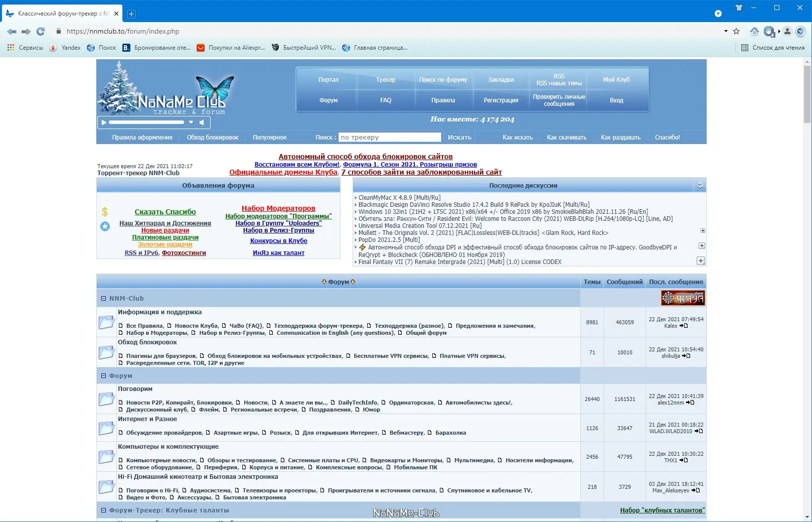
Task: Collapse the NNM-Club forum section
Action: click(x=103, y=298)
